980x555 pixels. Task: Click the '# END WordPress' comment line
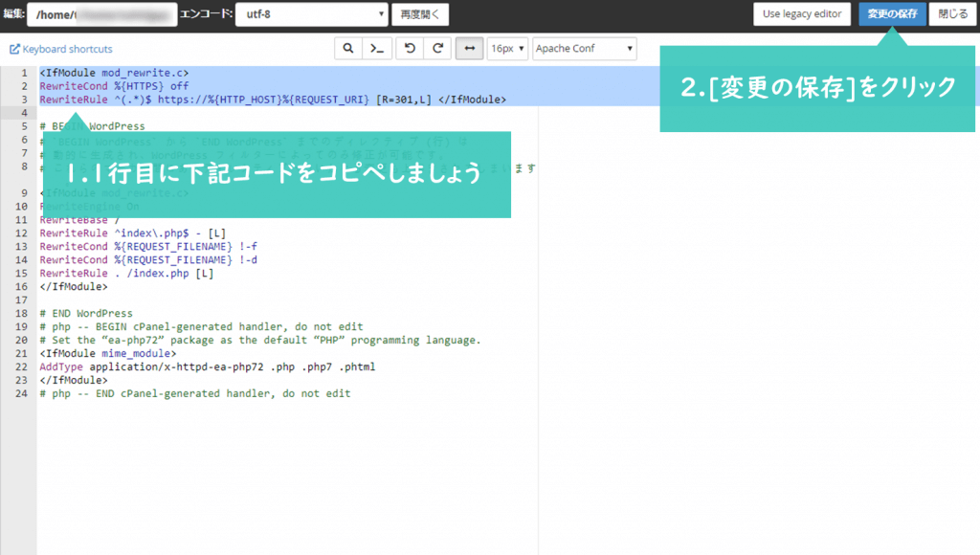(86, 313)
